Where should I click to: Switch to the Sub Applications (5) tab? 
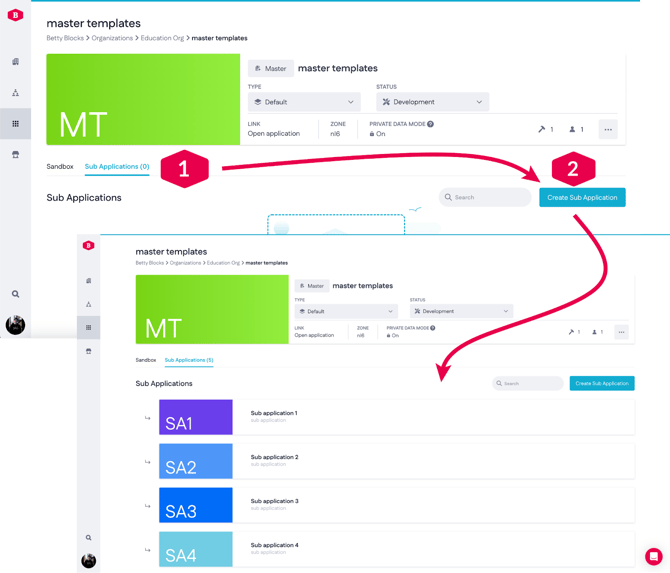(x=189, y=360)
